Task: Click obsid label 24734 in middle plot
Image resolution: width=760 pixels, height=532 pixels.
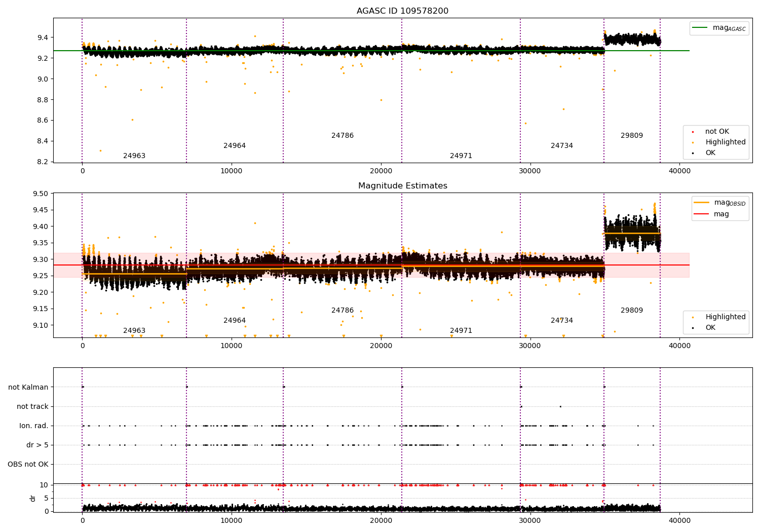Action: click(x=562, y=321)
